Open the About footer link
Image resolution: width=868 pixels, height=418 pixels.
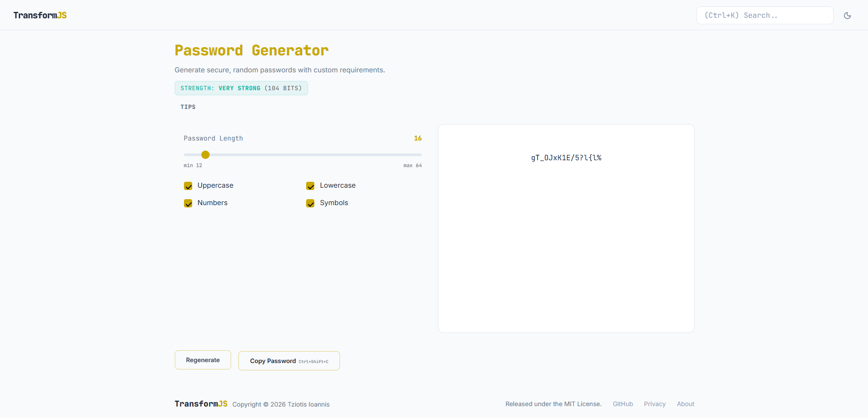coord(685,404)
